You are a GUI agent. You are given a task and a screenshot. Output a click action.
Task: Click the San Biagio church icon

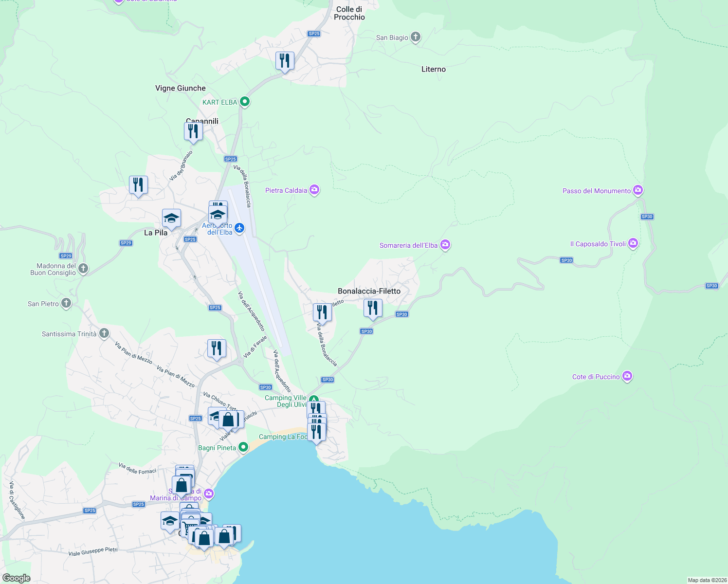tap(416, 37)
